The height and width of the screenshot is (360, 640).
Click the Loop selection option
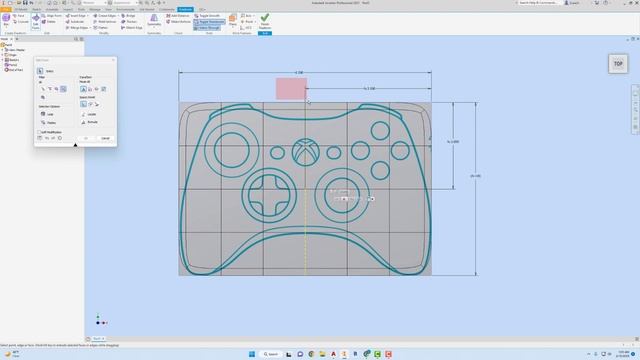tap(47, 114)
